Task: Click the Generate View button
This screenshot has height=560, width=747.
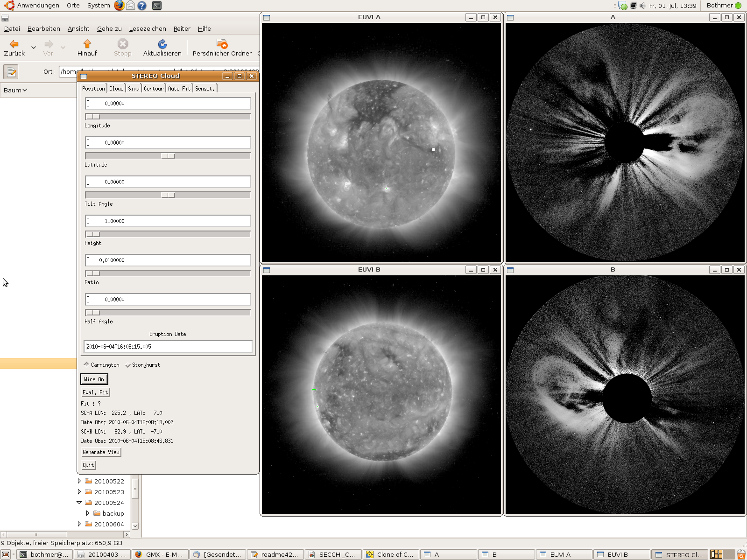Action: [101, 452]
